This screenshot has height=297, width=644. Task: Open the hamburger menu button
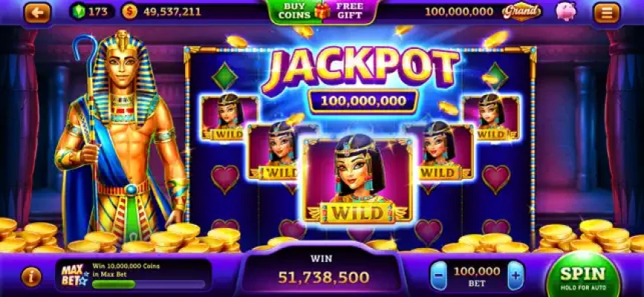coord(607,13)
